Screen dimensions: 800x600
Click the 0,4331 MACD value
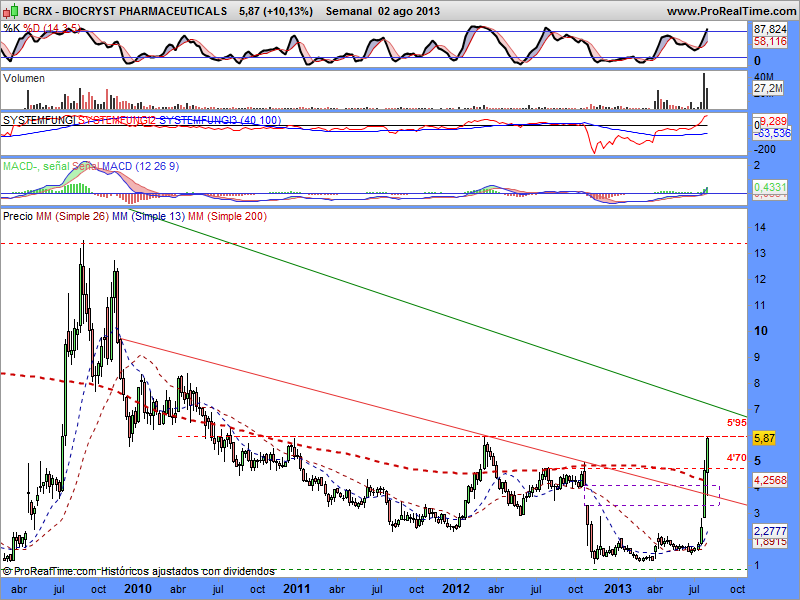point(770,187)
